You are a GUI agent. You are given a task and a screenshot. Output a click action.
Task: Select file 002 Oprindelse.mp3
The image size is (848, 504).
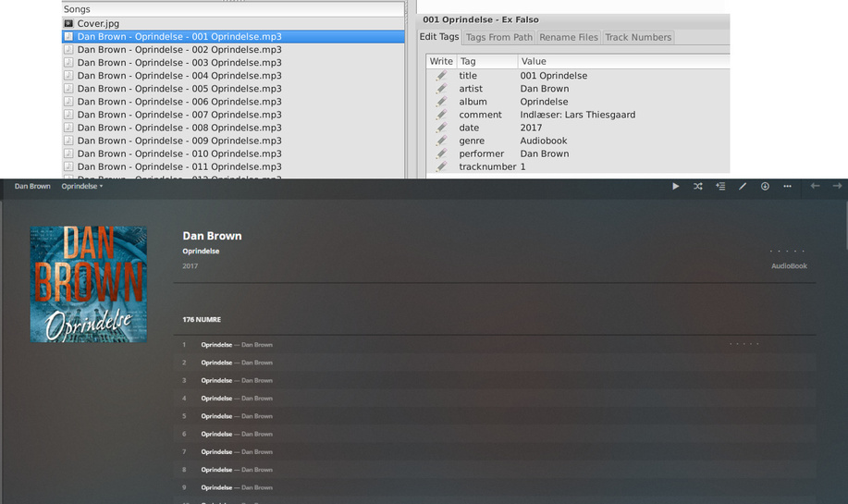click(x=233, y=50)
